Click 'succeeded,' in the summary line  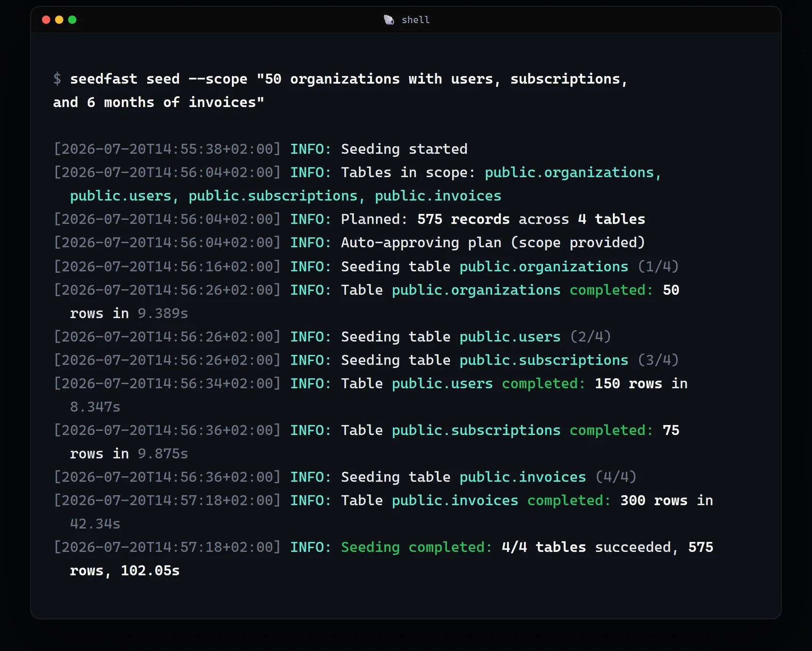pos(637,547)
